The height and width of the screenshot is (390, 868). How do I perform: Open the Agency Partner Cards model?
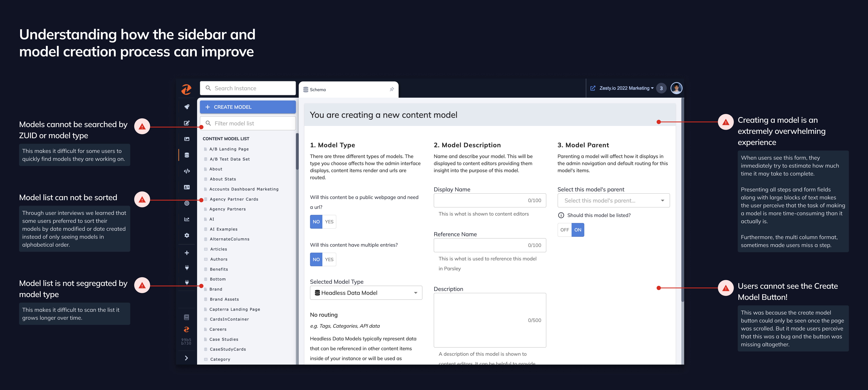point(234,199)
